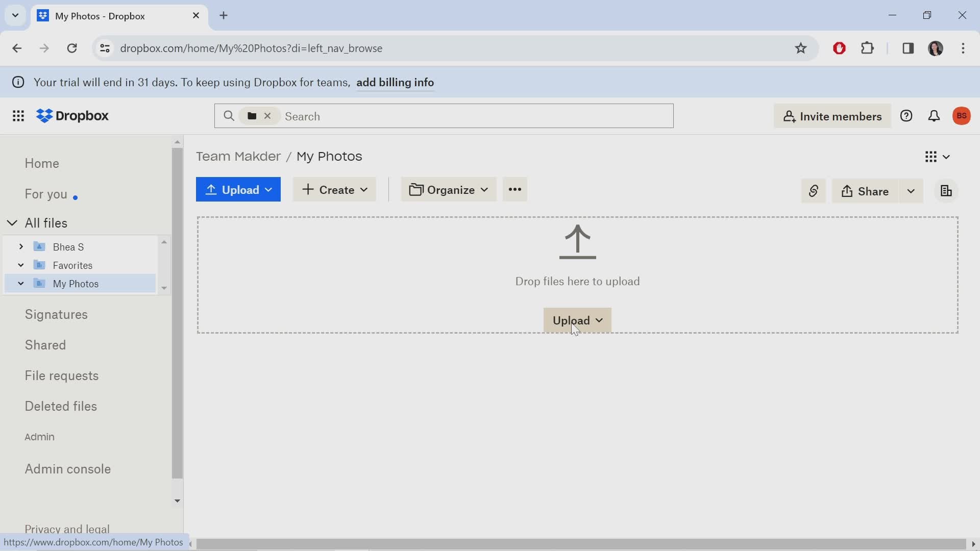980x551 pixels.
Task: Open the Organize dropdown
Action: click(x=449, y=190)
